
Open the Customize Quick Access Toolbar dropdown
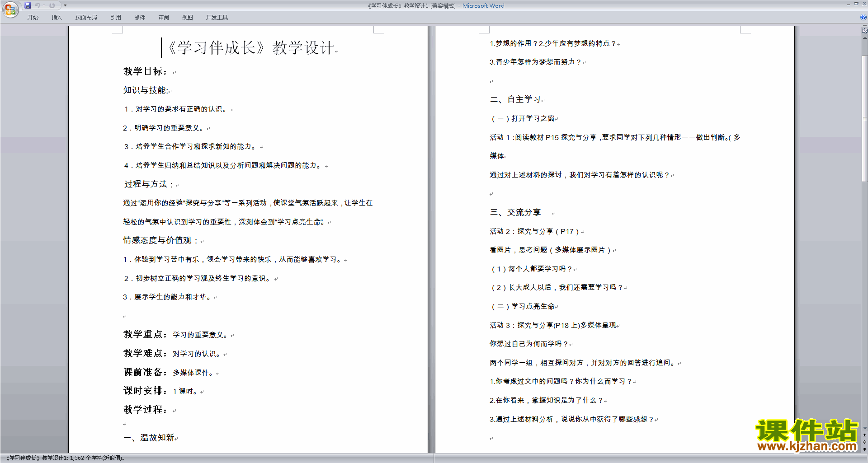[x=65, y=5]
